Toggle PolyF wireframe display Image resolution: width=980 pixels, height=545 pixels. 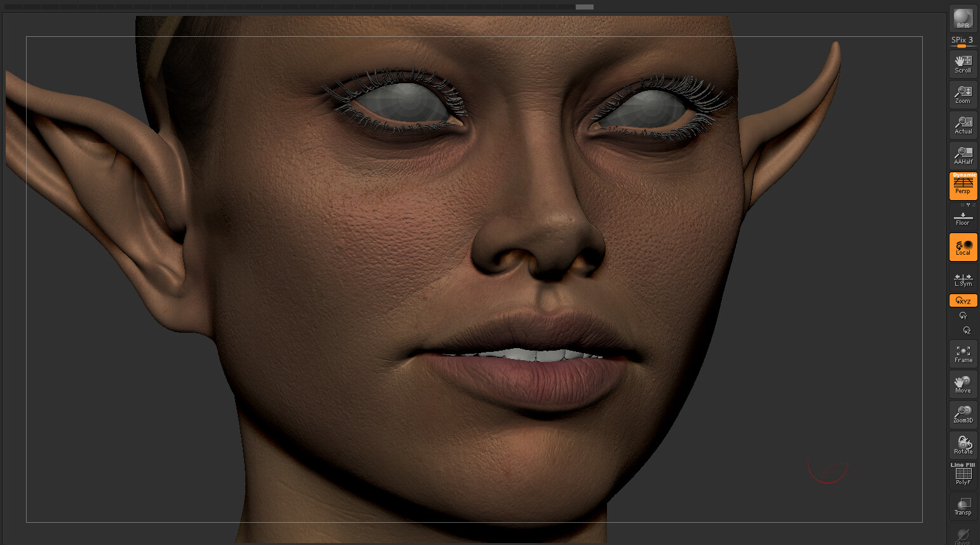click(963, 475)
